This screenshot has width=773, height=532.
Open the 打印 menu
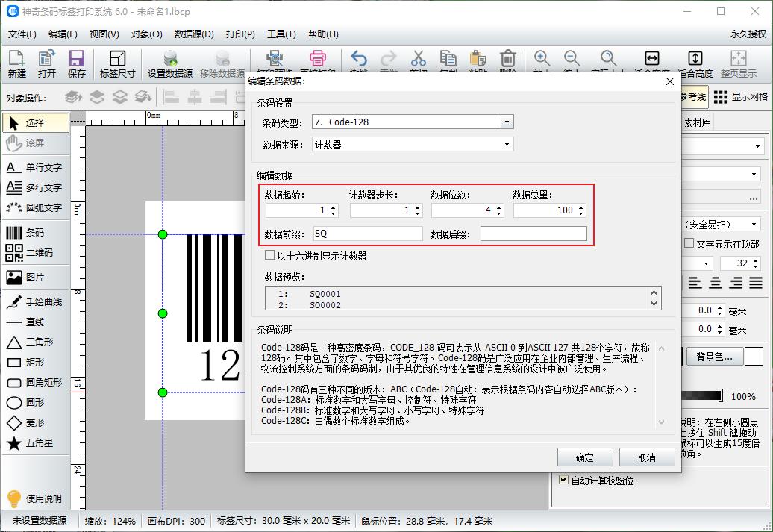(242, 34)
